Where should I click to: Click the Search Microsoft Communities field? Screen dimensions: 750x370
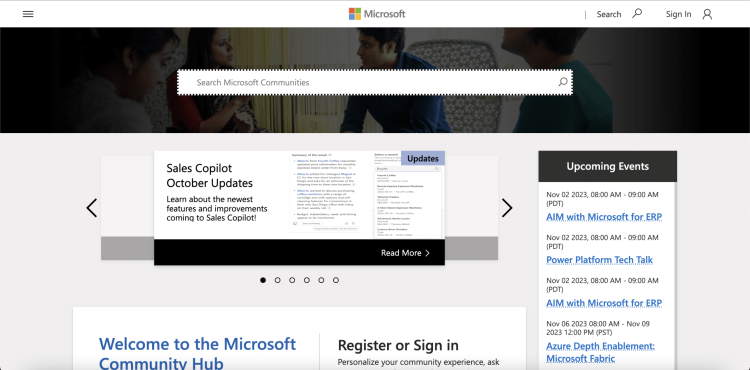(375, 82)
